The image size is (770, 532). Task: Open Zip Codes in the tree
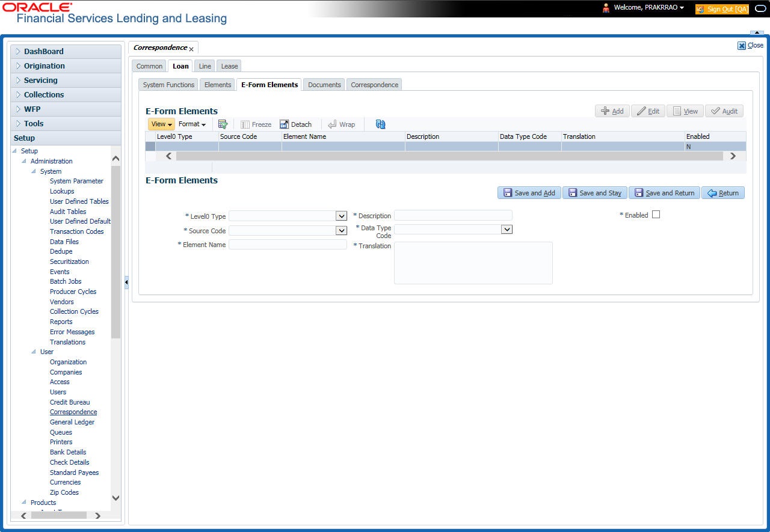pos(64,492)
